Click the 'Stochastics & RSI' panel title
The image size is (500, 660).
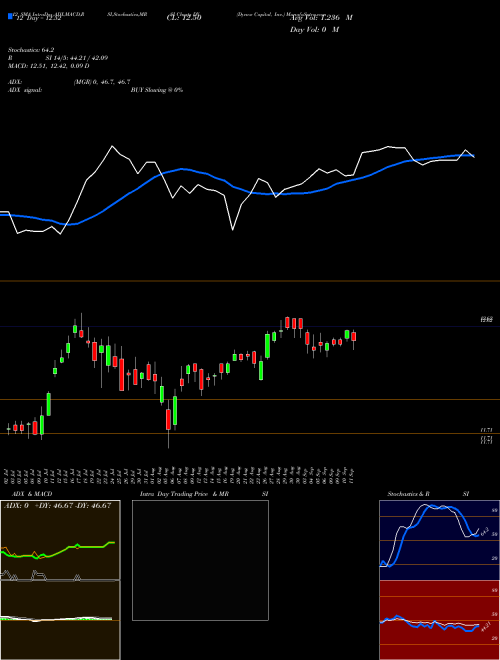[428, 494]
